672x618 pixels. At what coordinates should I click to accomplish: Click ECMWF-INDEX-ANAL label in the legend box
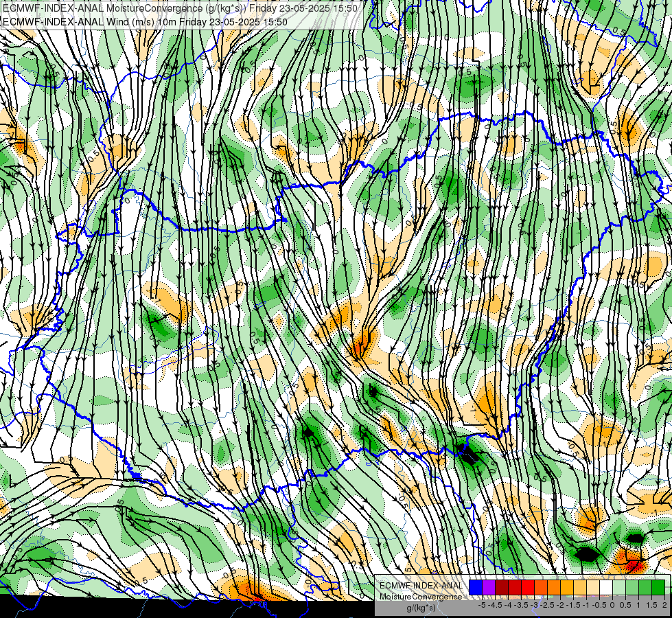421,586
